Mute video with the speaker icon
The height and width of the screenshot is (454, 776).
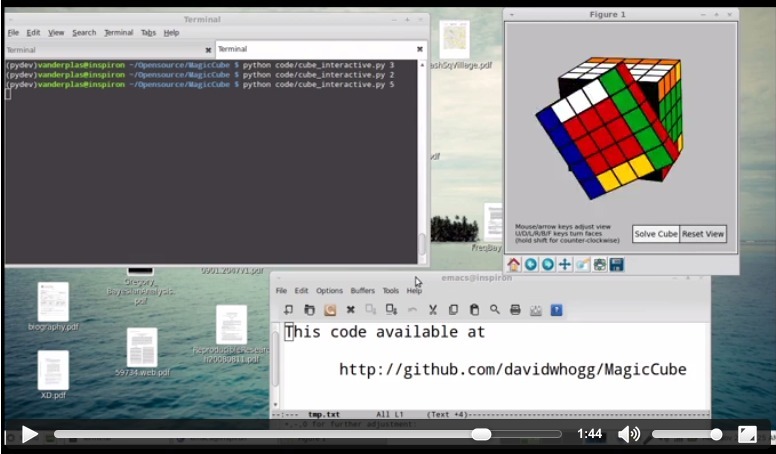pyautogui.click(x=629, y=434)
